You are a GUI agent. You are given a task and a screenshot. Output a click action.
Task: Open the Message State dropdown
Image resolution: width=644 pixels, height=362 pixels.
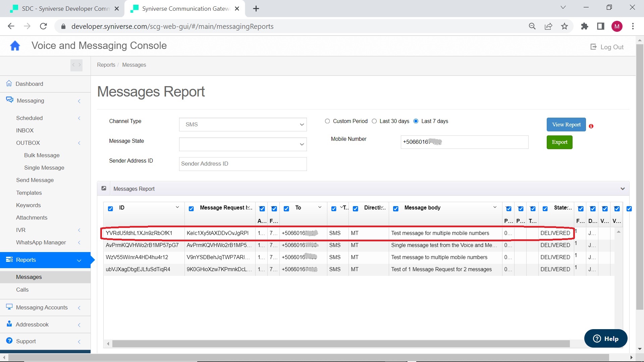pyautogui.click(x=243, y=144)
